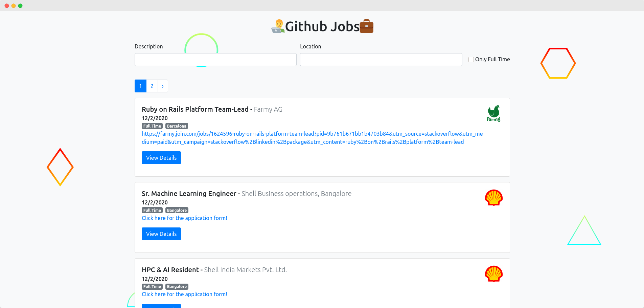Click the orange diamond shape
644x308 pixels.
pyautogui.click(x=60, y=167)
